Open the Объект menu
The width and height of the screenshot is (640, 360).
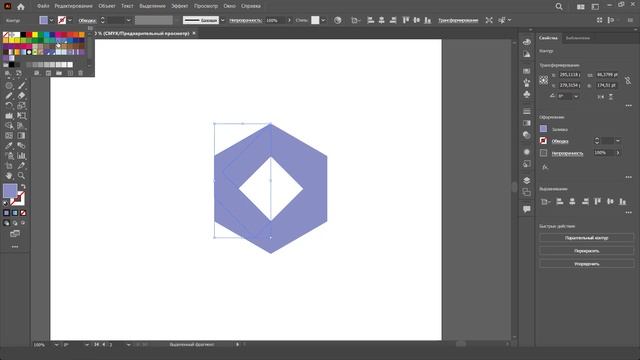coord(107,6)
